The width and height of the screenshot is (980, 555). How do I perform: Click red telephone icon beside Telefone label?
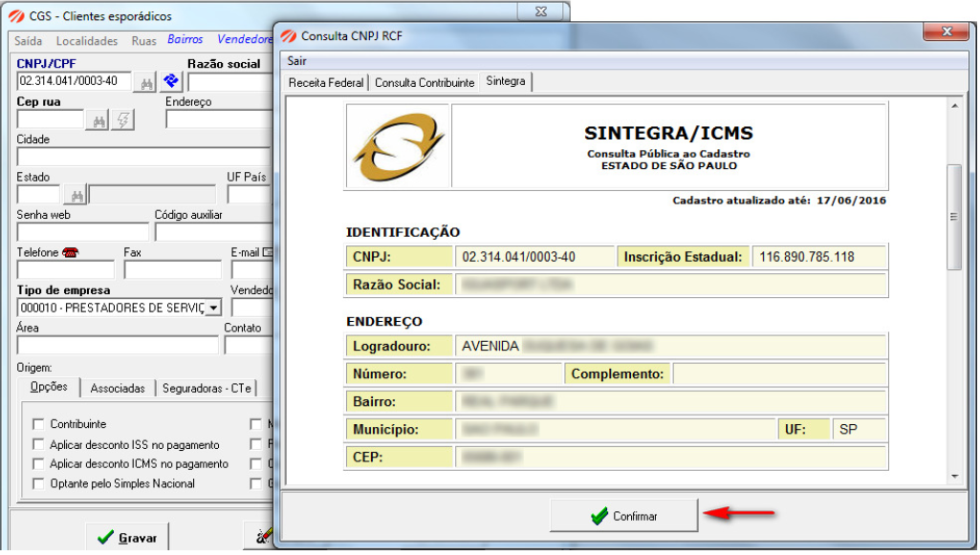[x=70, y=252]
